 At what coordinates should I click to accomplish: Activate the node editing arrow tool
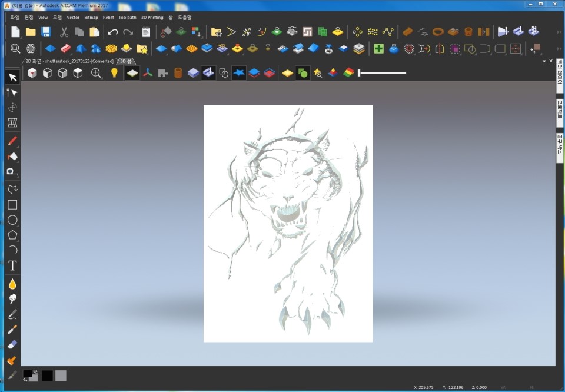[x=12, y=92]
